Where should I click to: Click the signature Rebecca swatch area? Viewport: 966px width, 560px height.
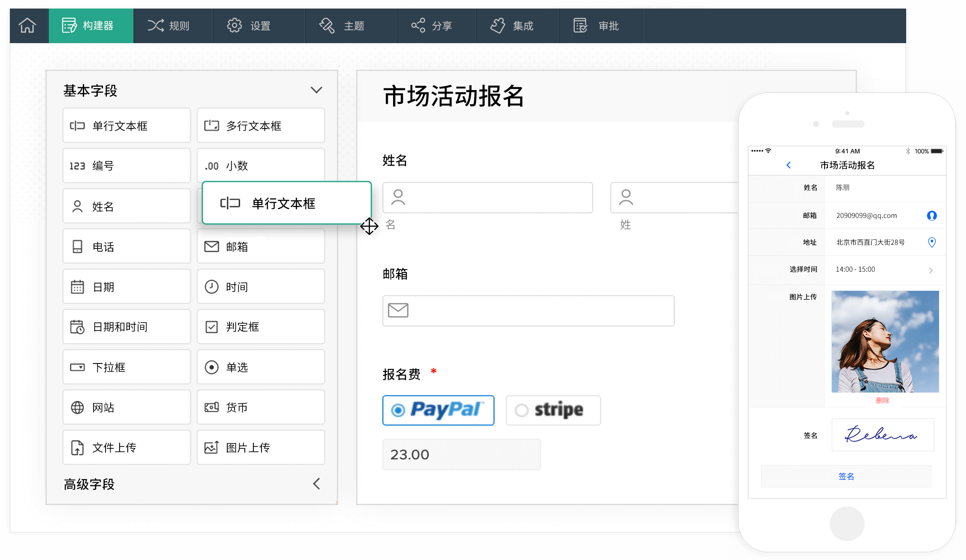[x=882, y=435]
